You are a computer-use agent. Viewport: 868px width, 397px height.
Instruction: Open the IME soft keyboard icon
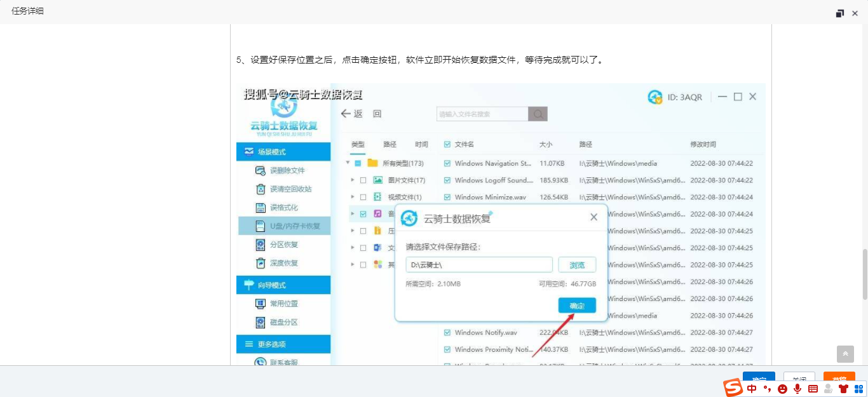pyautogui.click(x=813, y=388)
